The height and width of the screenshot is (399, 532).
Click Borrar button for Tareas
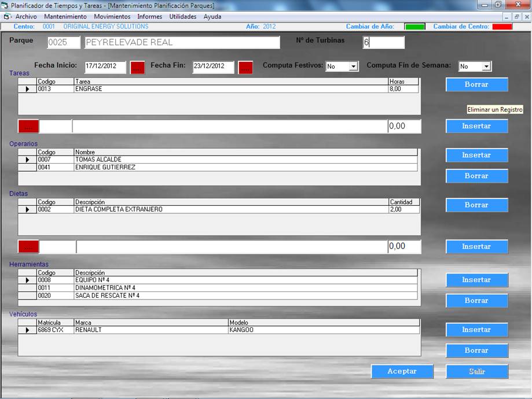click(x=476, y=84)
